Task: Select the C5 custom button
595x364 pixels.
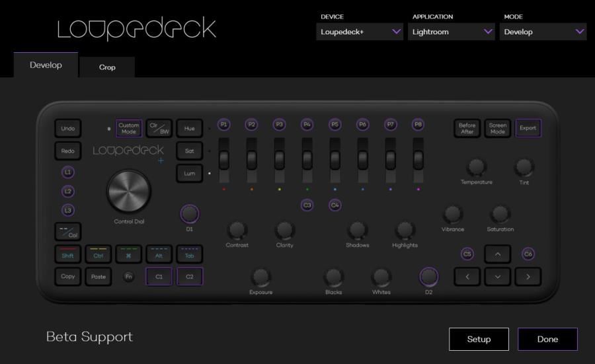Action: [467, 254]
